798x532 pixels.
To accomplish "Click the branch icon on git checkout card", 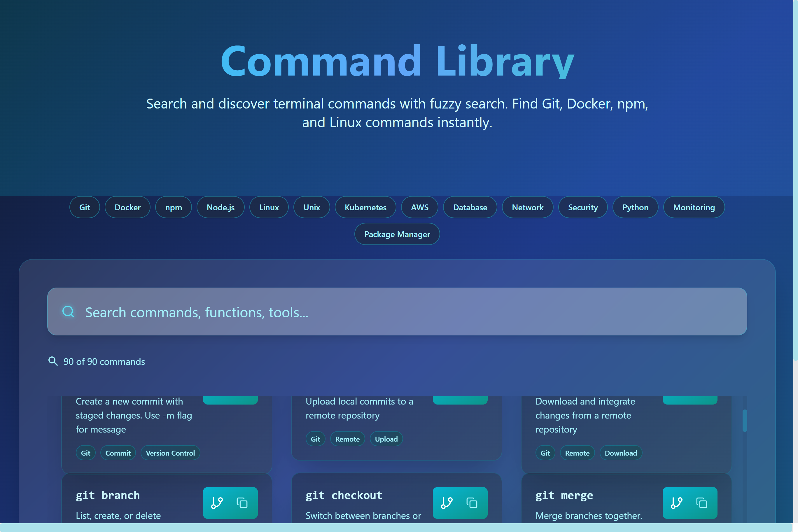I will click(447, 503).
